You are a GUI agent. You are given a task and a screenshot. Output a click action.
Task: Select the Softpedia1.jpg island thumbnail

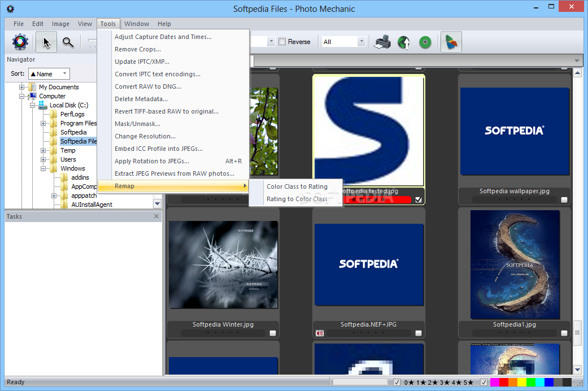pos(515,264)
